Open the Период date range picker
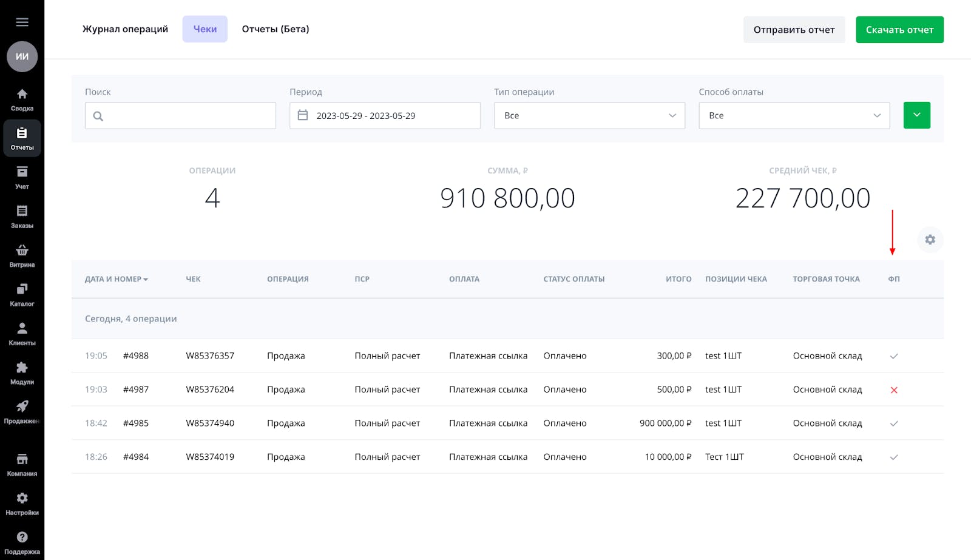Screen dimensions: 971x560 click(x=385, y=115)
